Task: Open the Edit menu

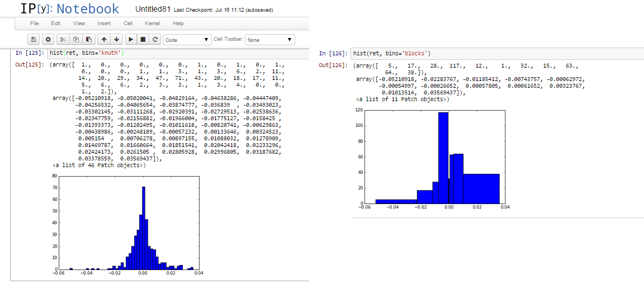Action: point(55,23)
